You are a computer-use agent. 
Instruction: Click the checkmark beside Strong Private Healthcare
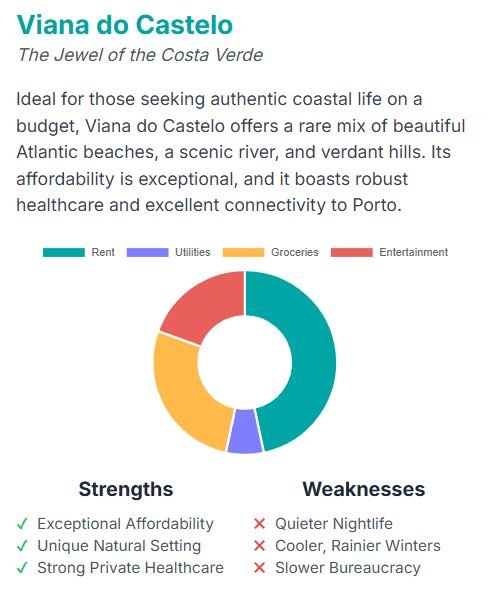tap(22, 568)
